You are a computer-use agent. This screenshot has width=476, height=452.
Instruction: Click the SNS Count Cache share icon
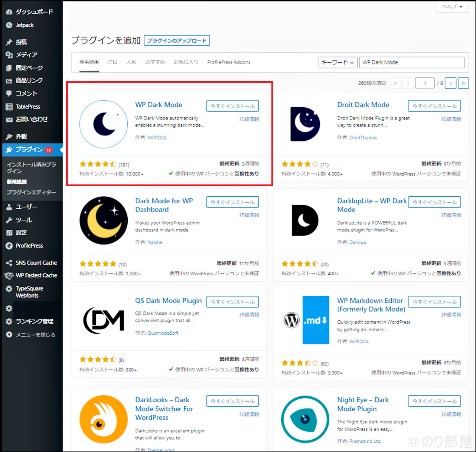tap(9, 263)
